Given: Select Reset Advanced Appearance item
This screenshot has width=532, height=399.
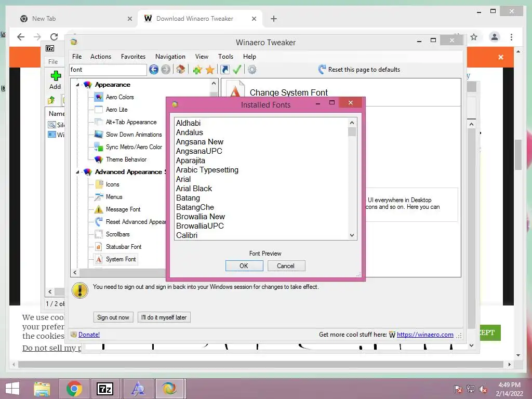Looking at the screenshot, I should 136,222.
